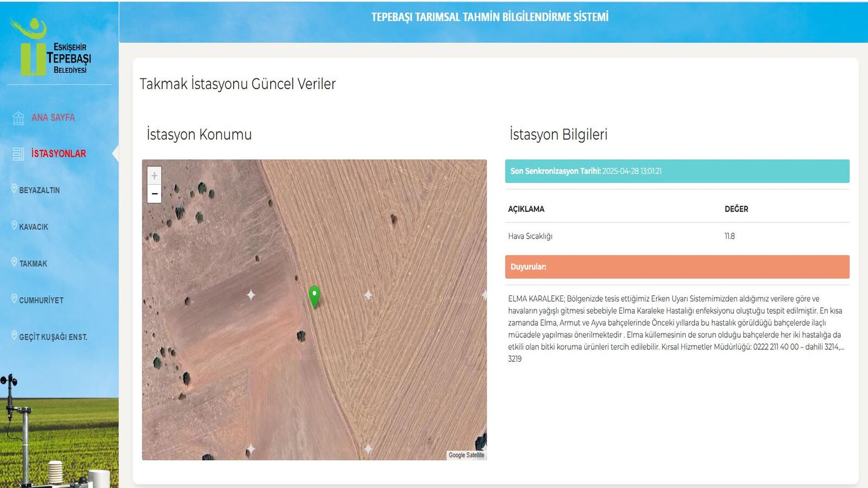The height and width of the screenshot is (488, 868).
Task: Click the pin icon beside CUMHURİYET
Action: point(14,298)
